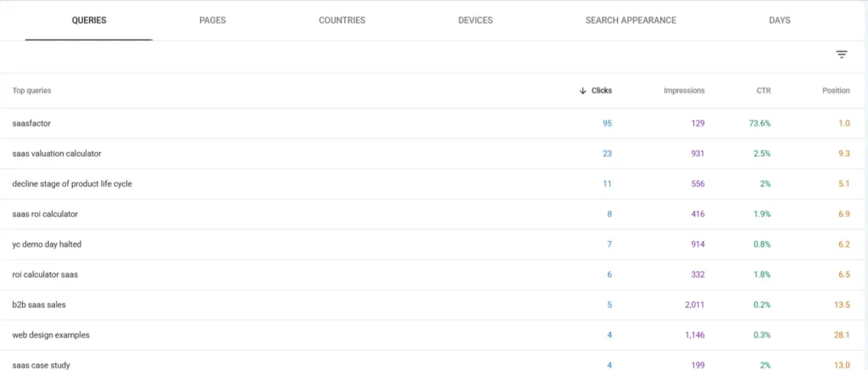Open the Search Appearance tab

click(x=631, y=20)
